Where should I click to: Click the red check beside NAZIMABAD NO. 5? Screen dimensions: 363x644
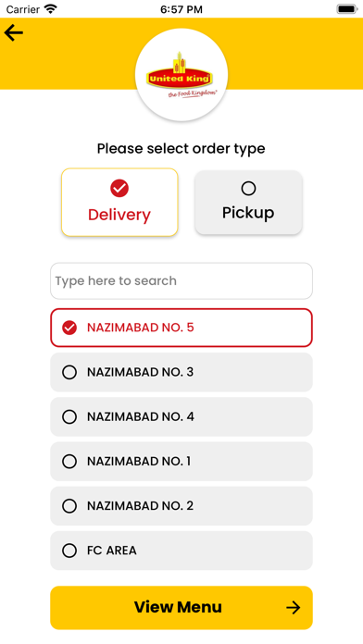(69, 328)
